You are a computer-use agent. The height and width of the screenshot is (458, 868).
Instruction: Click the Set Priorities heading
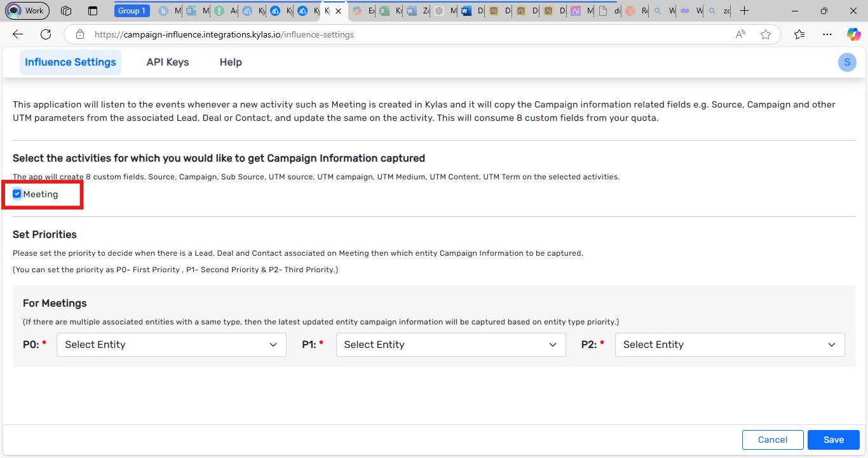pos(44,235)
